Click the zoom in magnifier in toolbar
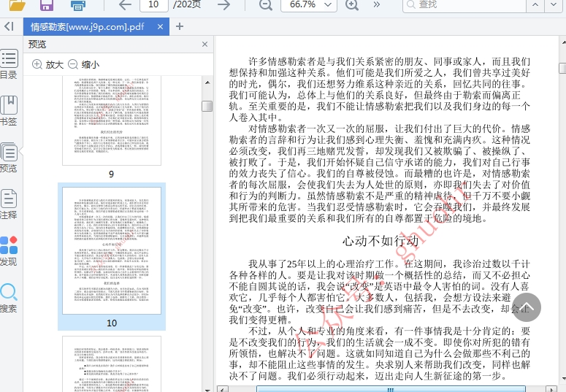Screen dimensions: 566x392 (352, 4)
